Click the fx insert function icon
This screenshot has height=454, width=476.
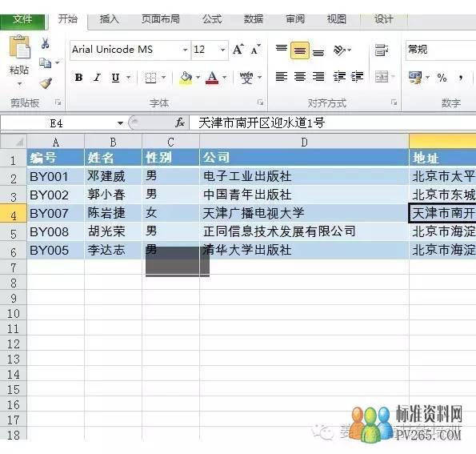180,123
